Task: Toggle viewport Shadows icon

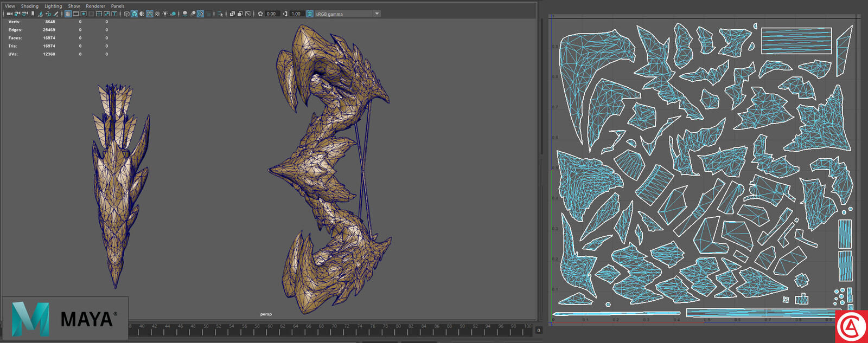Action: pos(173,14)
